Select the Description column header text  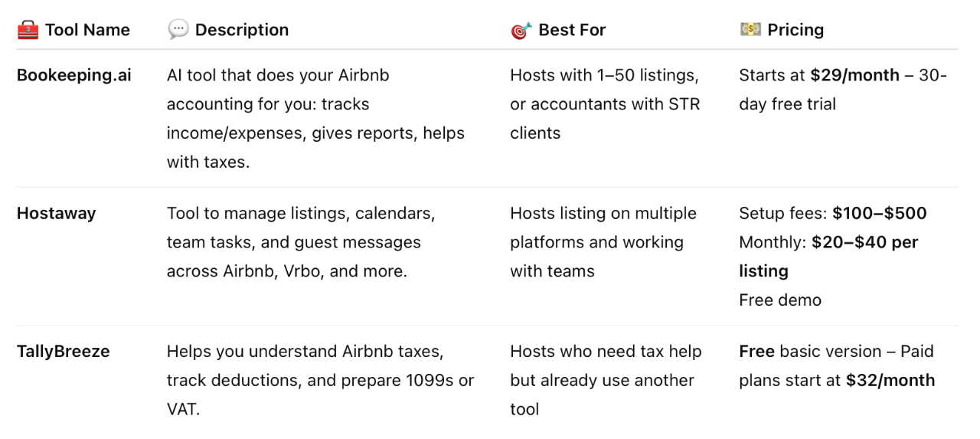point(242,30)
